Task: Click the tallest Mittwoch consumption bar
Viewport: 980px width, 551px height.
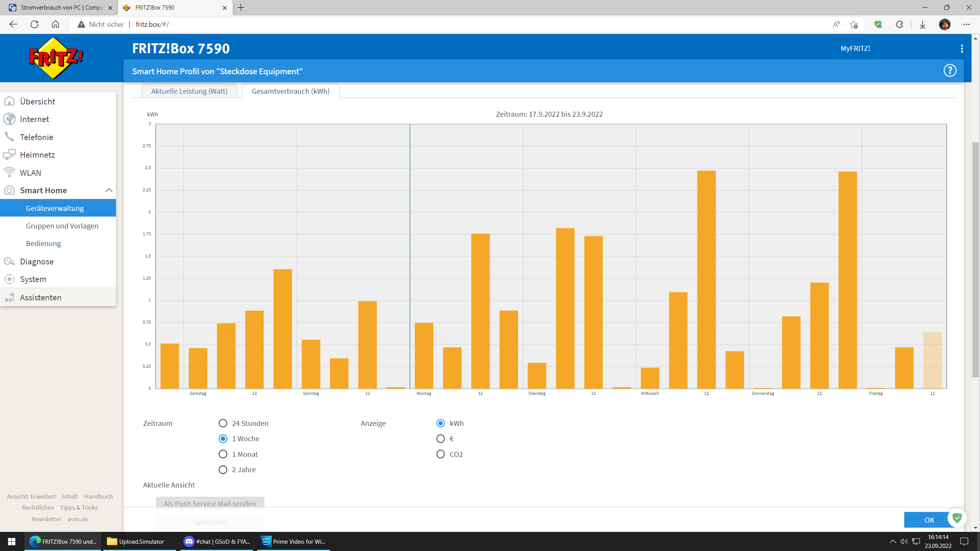Action: (x=706, y=279)
